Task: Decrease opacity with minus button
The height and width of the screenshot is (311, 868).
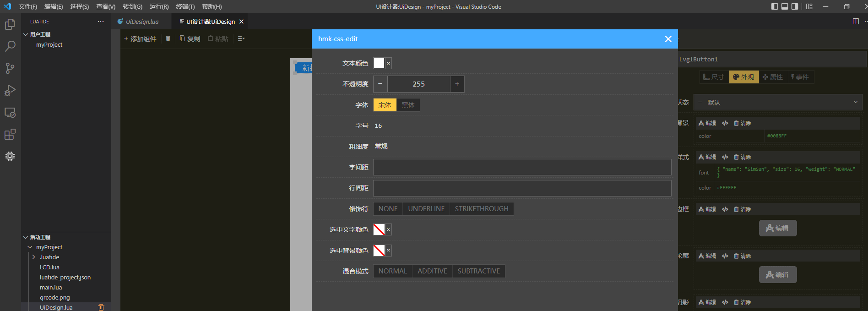Action: click(x=380, y=84)
